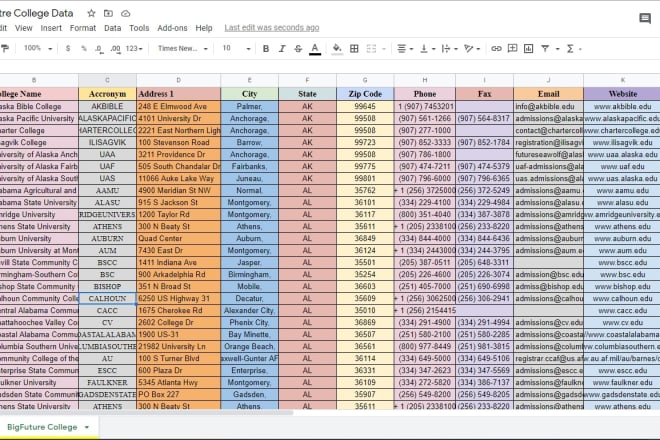Click the Quad Center address cell
The height and width of the screenshot is (440, 660).
pos(178,239)
